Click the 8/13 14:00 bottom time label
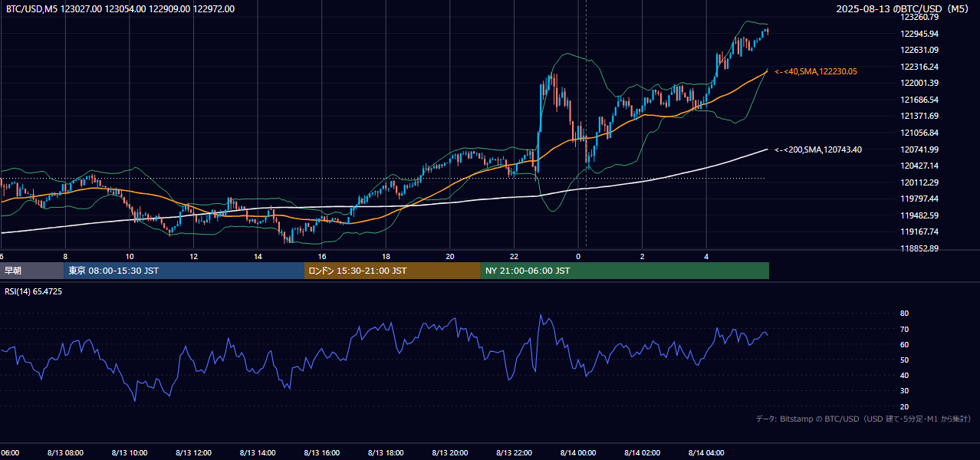Image resolution: width=980 pixels, height=460 pixels. click(258, 453)
